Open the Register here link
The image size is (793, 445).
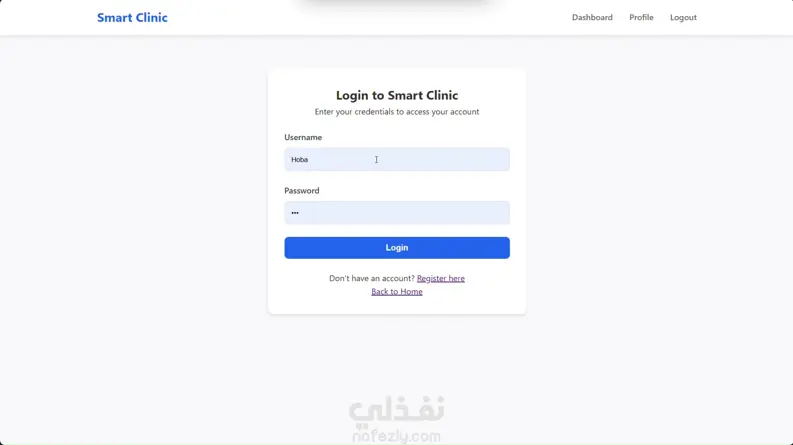point(440,278)
